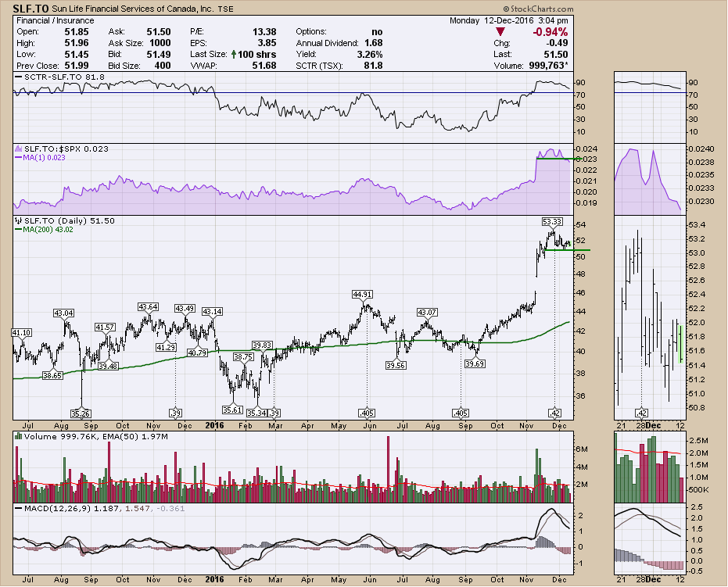Click the 43.64 November peak annotation
Viewport: 728px width, 587px height.
148,306
